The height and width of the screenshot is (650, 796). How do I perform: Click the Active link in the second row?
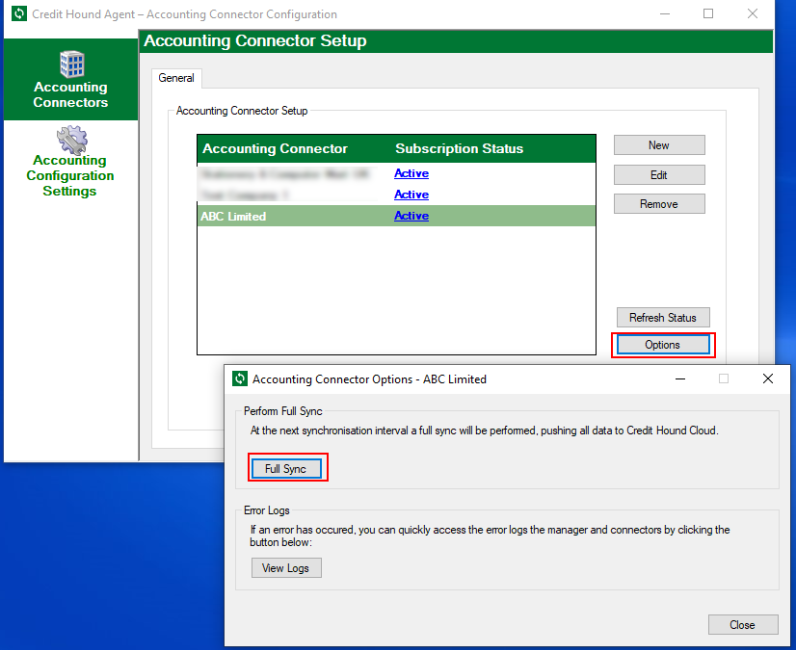pos(412,194)
